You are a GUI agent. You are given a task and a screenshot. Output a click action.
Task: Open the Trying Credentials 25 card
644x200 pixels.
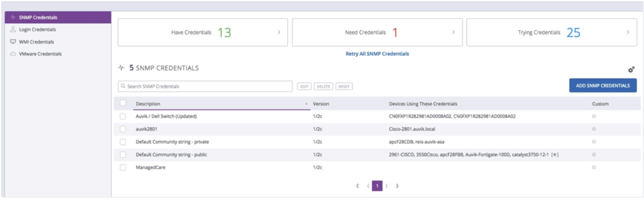(551, 32)
